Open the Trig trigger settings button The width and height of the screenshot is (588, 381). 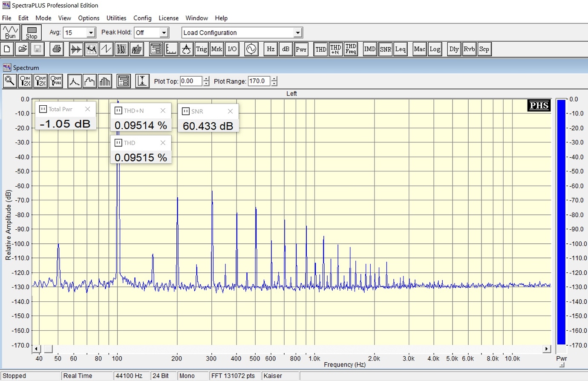(x=202, y=49)
